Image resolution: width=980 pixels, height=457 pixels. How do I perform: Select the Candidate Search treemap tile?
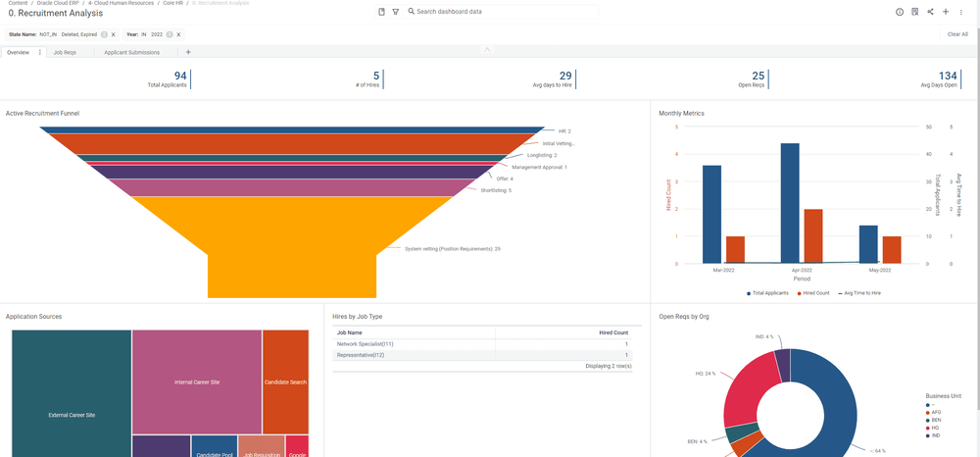[285, 382]
